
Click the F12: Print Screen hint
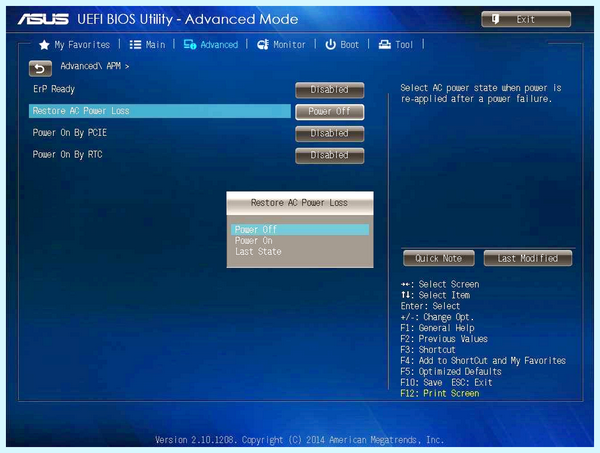440,393
